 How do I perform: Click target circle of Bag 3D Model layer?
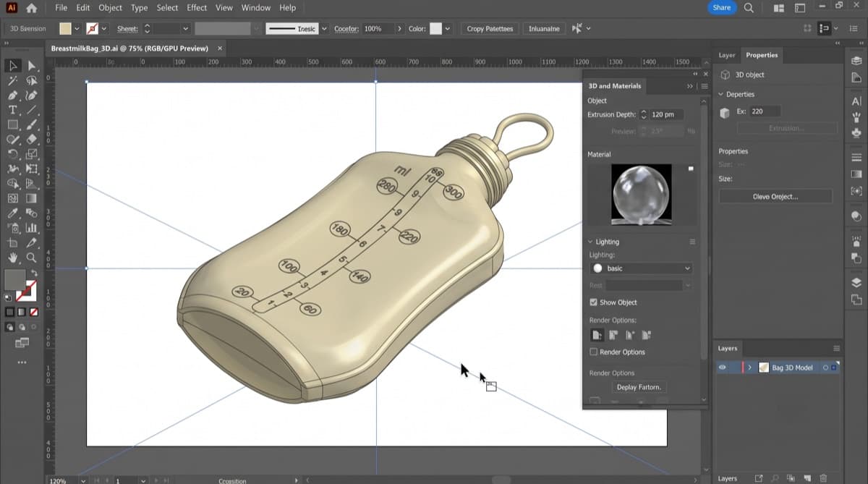[825, 368]
